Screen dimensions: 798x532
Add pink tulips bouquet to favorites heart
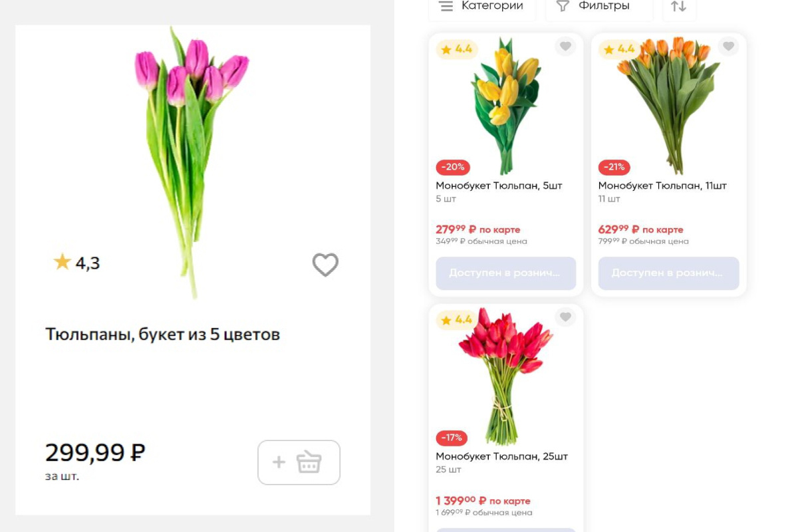pyautogui.click(x=325, y=265)
